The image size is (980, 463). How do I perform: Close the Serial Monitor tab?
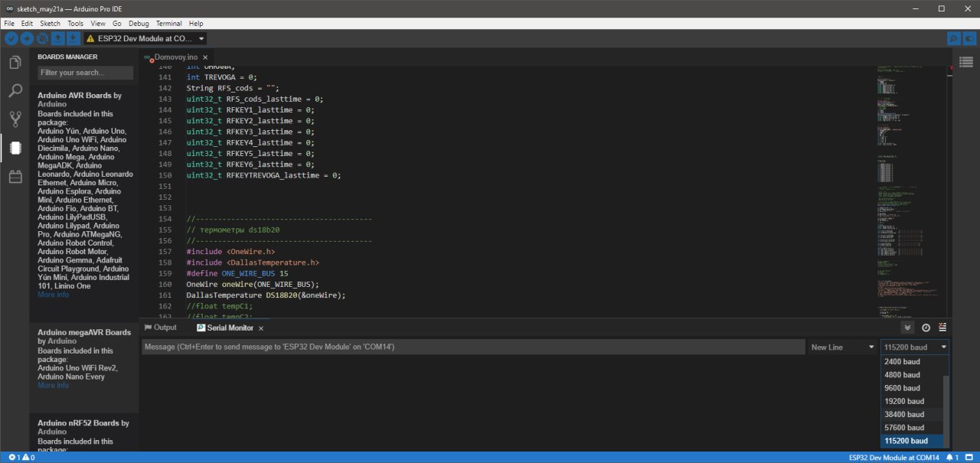point(260,328)
